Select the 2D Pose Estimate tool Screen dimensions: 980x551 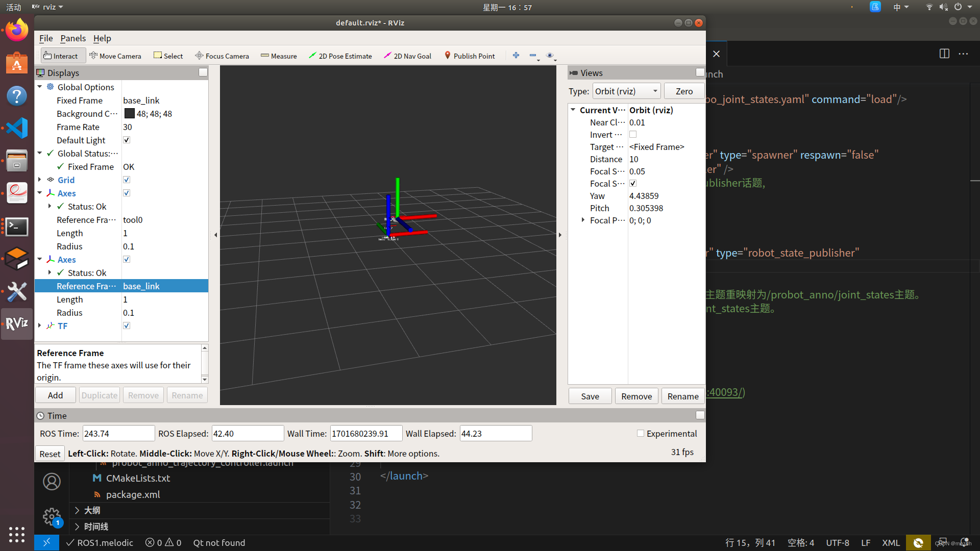[x=340, y=56]
